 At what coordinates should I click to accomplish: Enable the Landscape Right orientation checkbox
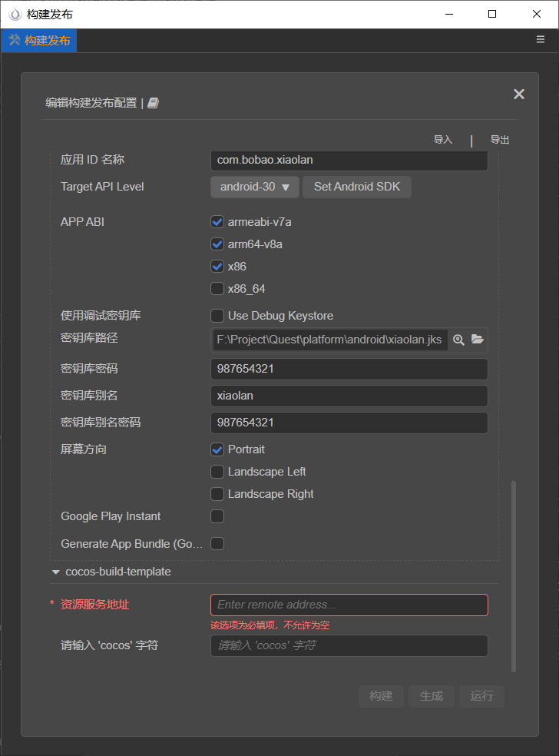[x=217, y=494]
